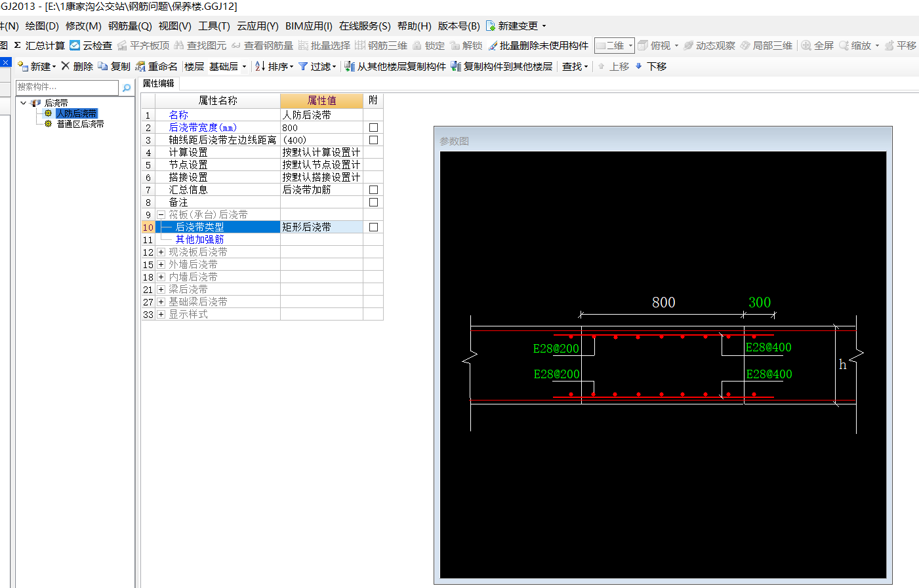Click 新建 new component button
This screenshot has width=919, height=588.
37,66
